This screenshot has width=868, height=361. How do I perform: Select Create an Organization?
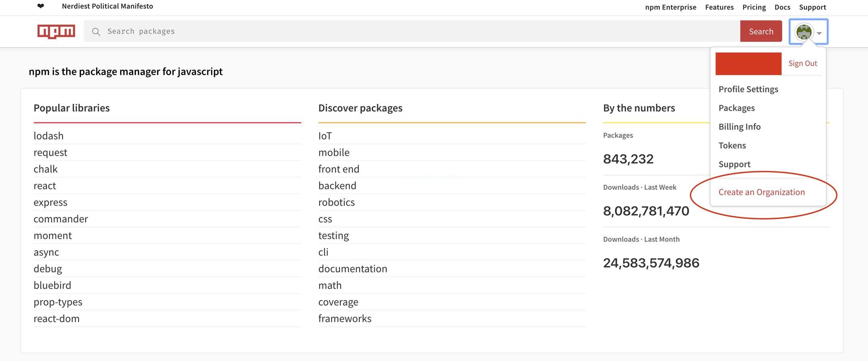(x=761, y=192)
